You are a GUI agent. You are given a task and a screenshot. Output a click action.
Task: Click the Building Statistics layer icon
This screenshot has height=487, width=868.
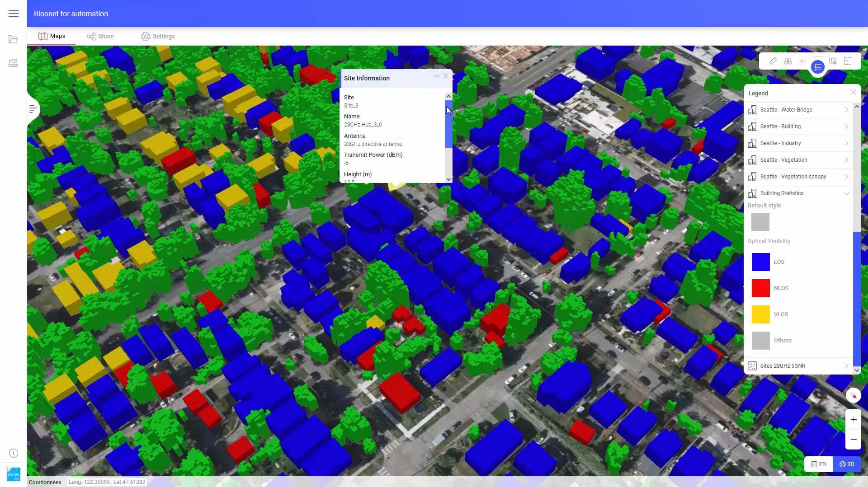tap(752, 193)
